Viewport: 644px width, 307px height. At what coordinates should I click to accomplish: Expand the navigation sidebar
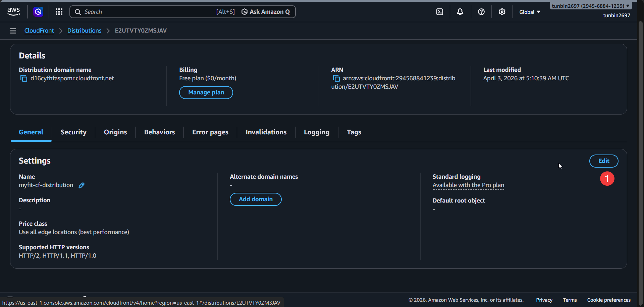(x=13, y=31)
